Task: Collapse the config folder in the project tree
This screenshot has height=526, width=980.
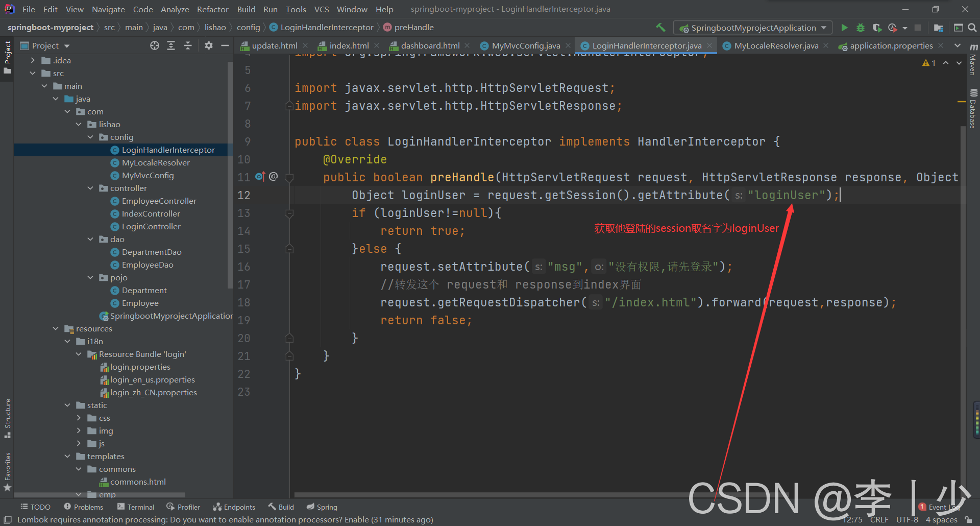Action: pos(90,137)
